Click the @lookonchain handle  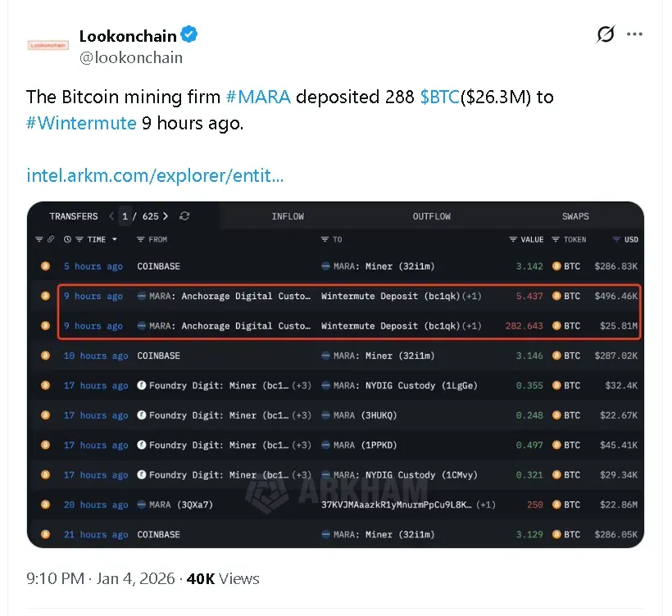[x=131, y=57]
